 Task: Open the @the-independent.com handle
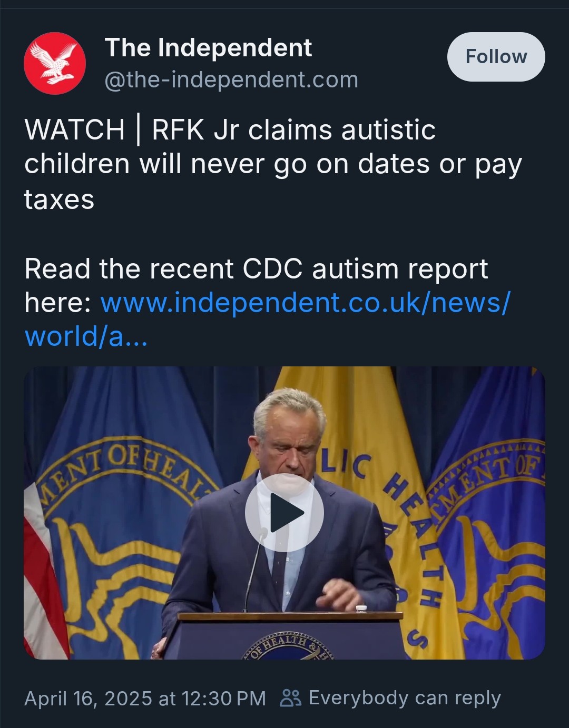(x=231, y=80)
